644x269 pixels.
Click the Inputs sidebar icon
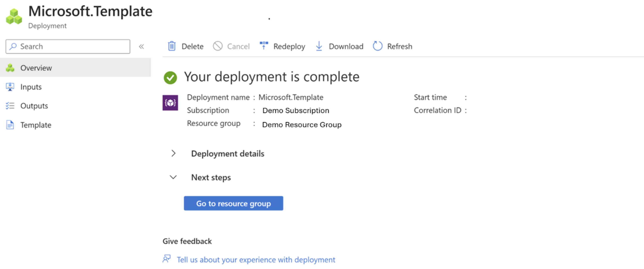point(11,86)
